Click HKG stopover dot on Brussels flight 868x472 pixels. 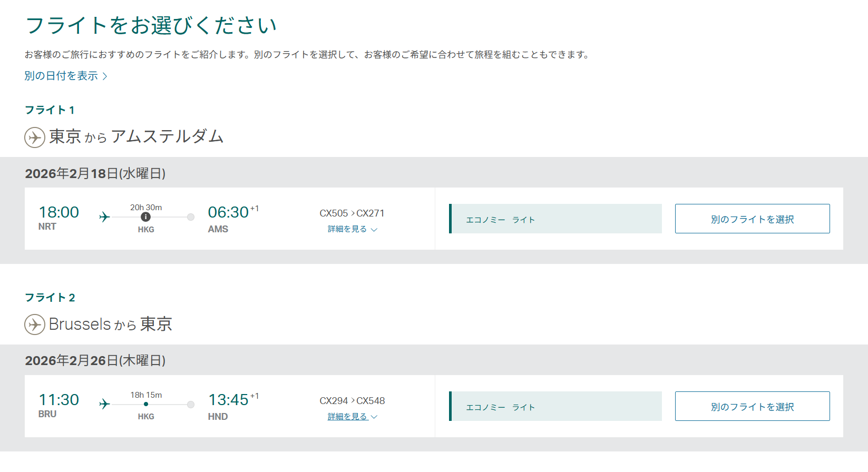(146, 404)
